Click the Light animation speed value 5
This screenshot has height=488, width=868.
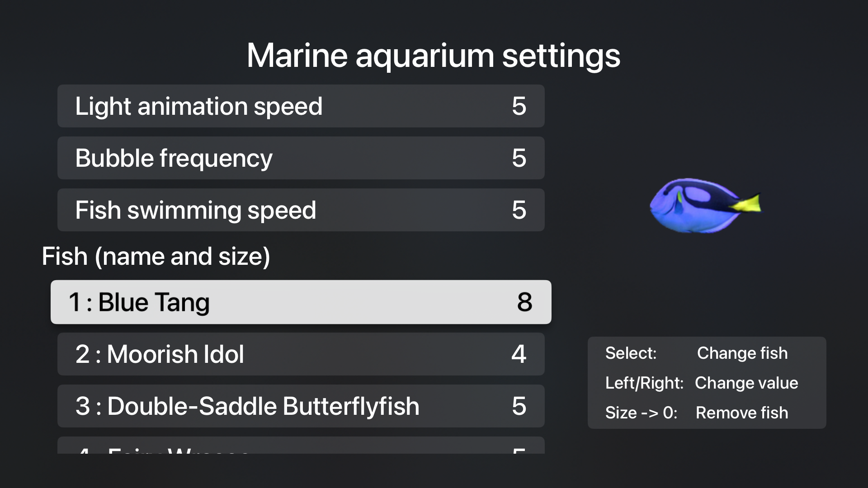[519, 106]
